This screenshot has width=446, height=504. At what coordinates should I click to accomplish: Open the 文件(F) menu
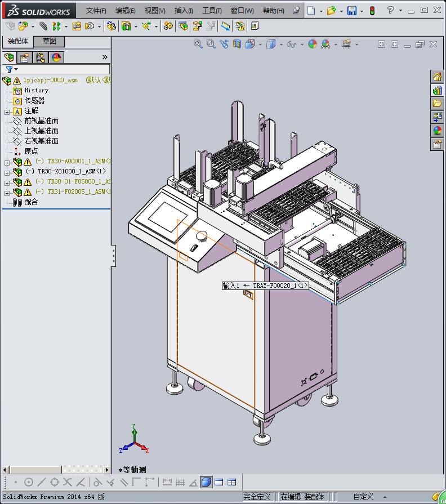96,11
